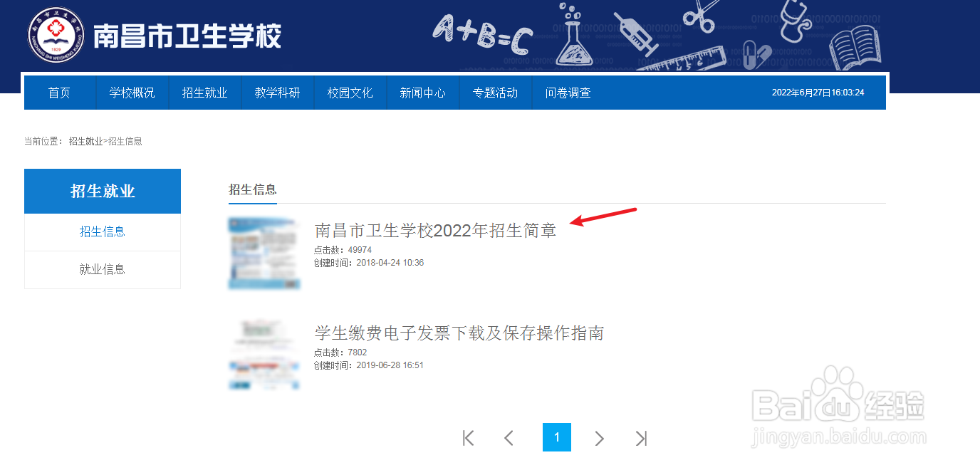The height and width of the screenshot is (470, 980).
Task: Click the 招生简章 article thumbnail image
Action: [264, 253]
